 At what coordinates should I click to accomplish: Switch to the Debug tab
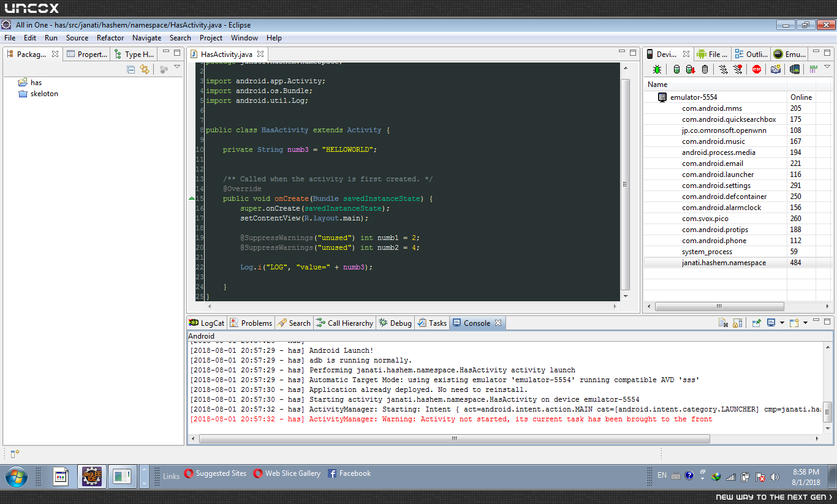click(x=395, y=323)
